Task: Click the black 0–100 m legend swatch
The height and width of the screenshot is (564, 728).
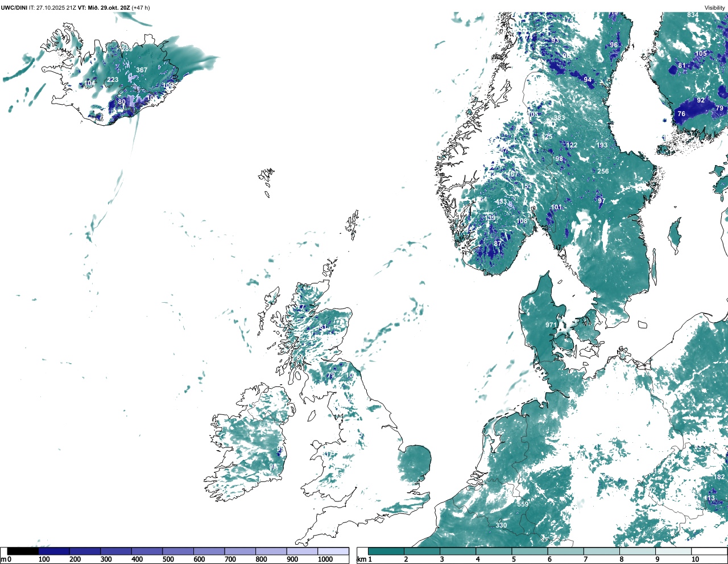Action: 23,551
